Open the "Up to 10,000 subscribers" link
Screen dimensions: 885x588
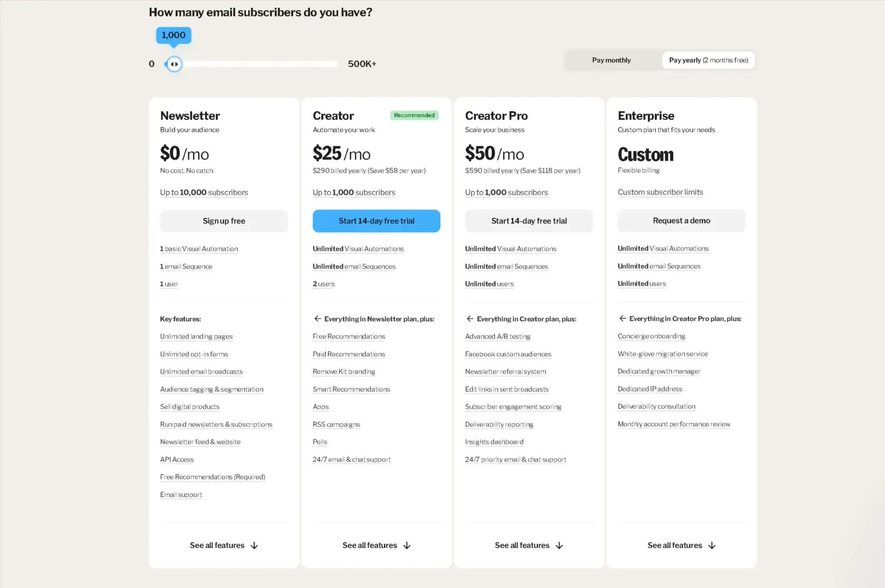204,192
